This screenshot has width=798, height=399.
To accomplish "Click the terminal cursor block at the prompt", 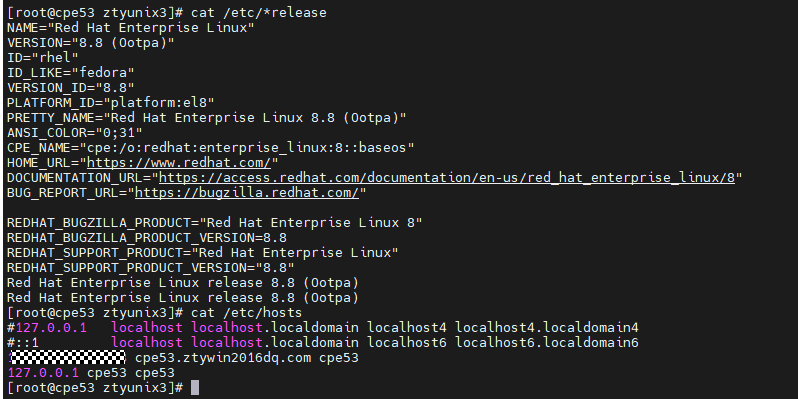I will (195, 388).
